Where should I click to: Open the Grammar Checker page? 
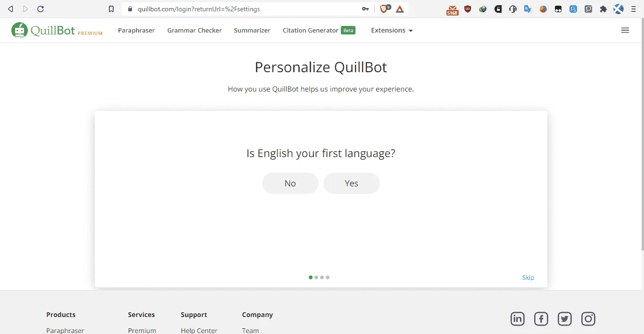(194, 30)
